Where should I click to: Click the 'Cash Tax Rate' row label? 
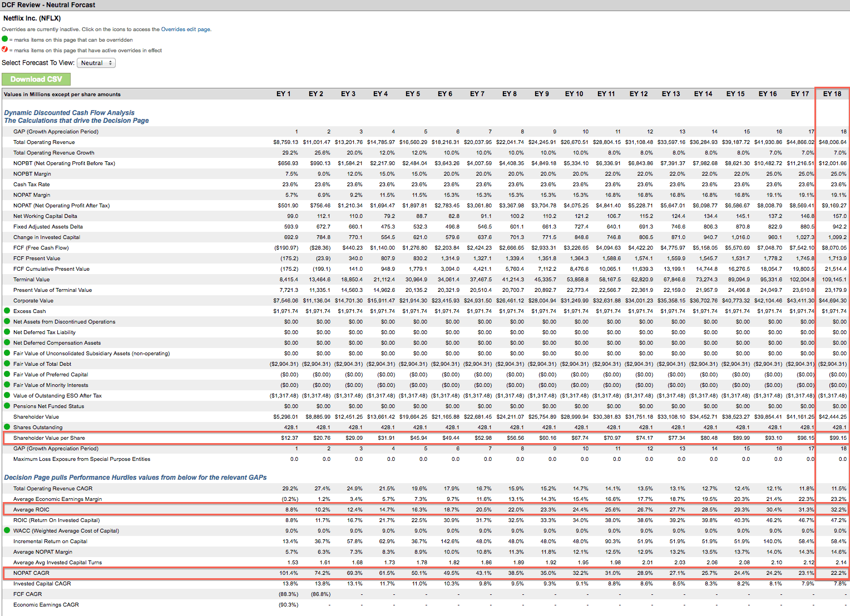[32, 185]
